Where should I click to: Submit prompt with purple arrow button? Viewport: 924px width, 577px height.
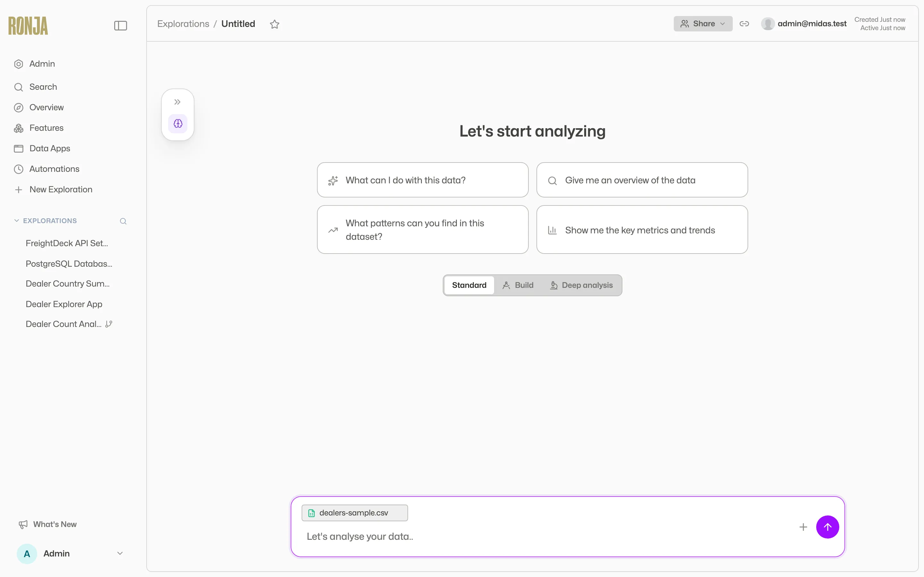click(x=827, y=527)
